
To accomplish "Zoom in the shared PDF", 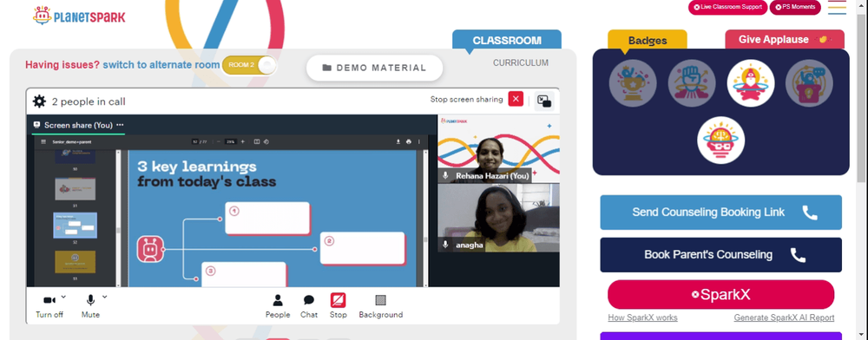I will tap(242, 141).
